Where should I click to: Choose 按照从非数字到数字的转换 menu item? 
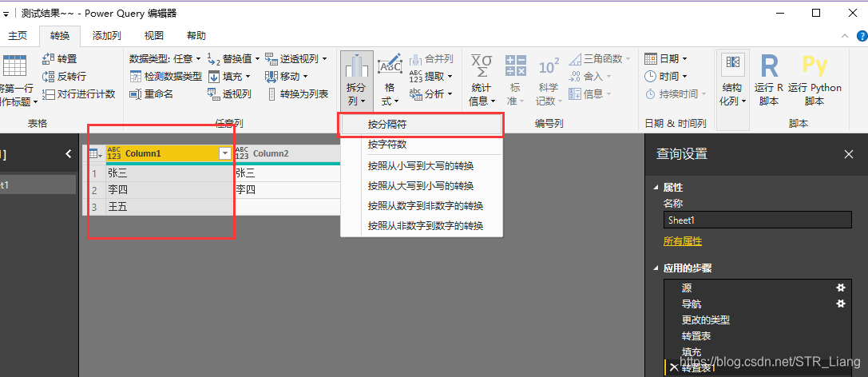[x=422, y=225]
